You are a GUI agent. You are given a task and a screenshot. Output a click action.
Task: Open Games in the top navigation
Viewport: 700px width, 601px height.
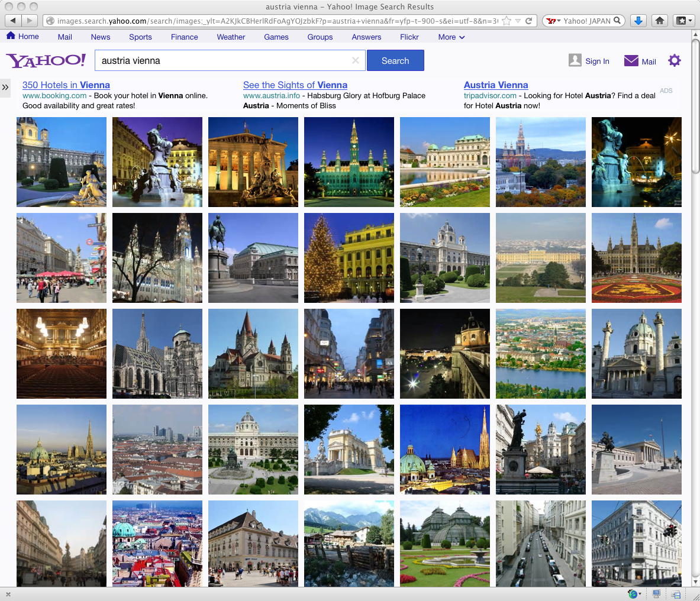pyautogui.click(x=276, y=37)
